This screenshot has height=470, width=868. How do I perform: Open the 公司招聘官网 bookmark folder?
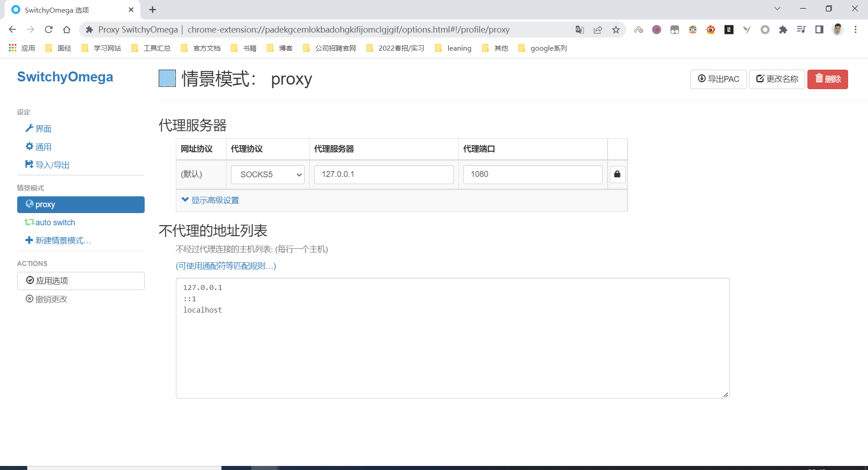pos(330,48)
